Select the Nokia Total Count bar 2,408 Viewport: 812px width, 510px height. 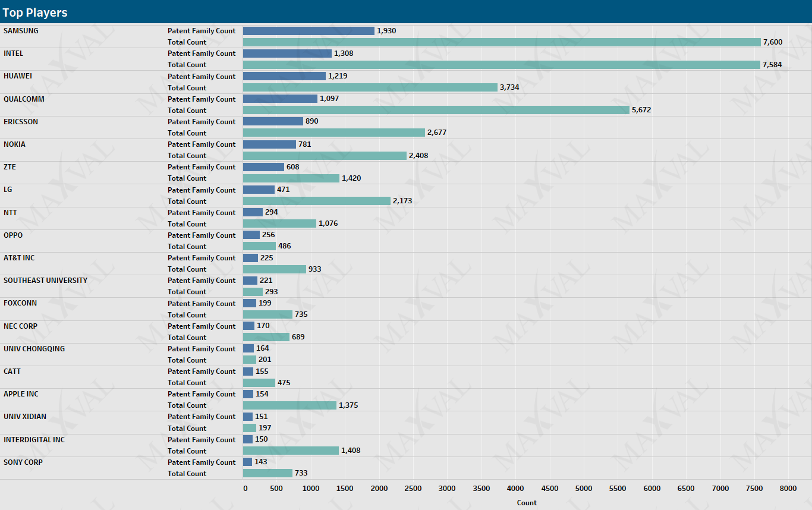325,156
